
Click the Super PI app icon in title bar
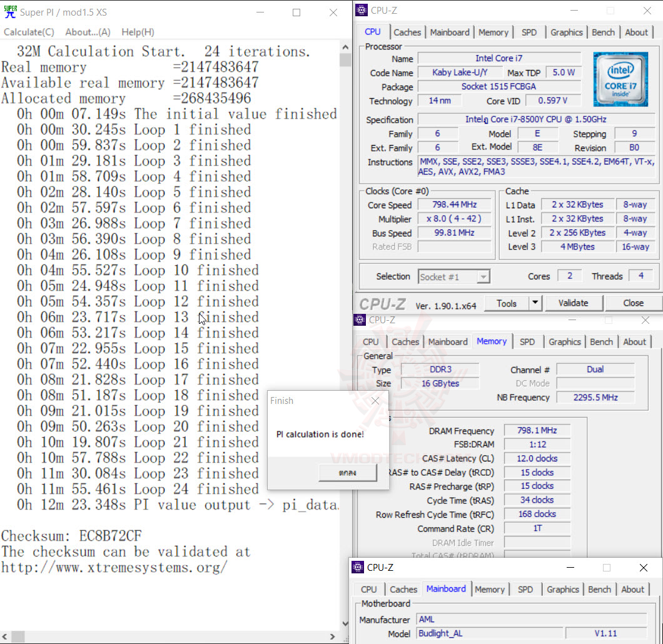(x=10, y=12)
